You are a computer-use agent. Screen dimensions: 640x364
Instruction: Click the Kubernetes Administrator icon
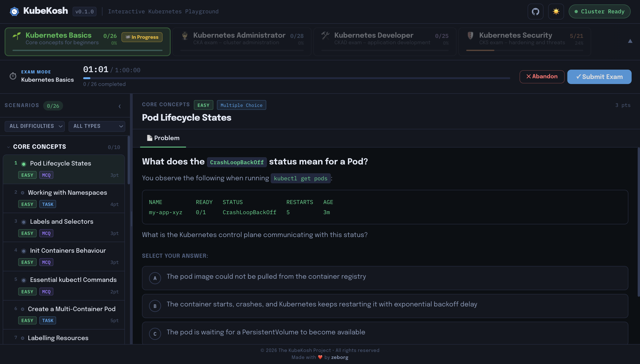(185, 36)
